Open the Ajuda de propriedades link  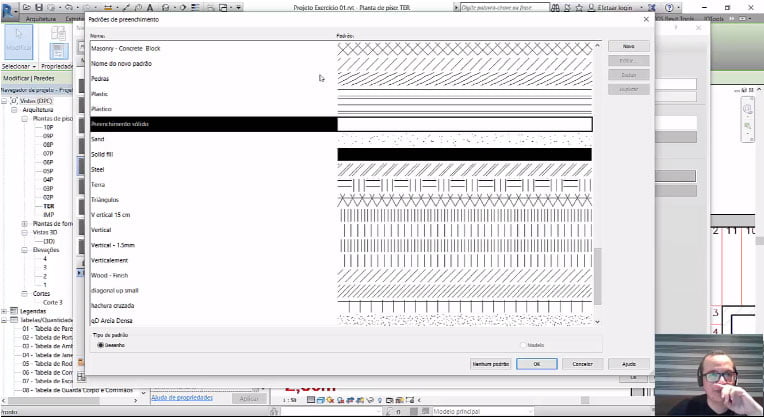tap(182, 398)
